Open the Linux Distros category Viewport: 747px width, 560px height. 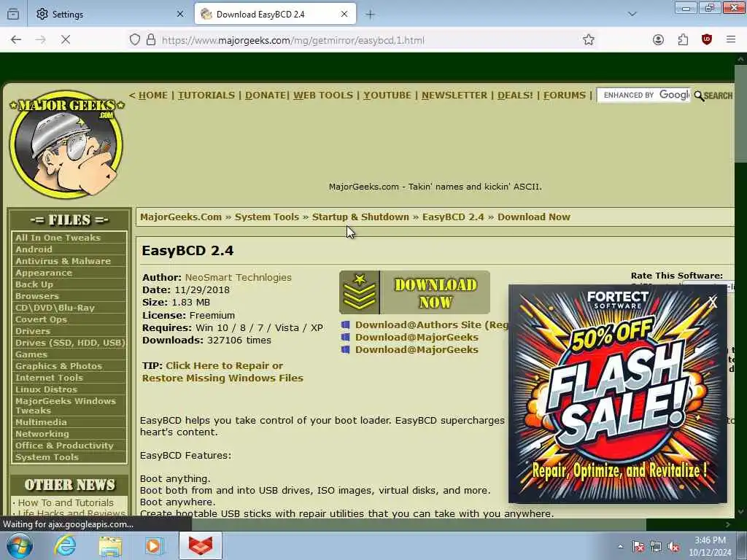pyautogui.click(x=46, y=389)
